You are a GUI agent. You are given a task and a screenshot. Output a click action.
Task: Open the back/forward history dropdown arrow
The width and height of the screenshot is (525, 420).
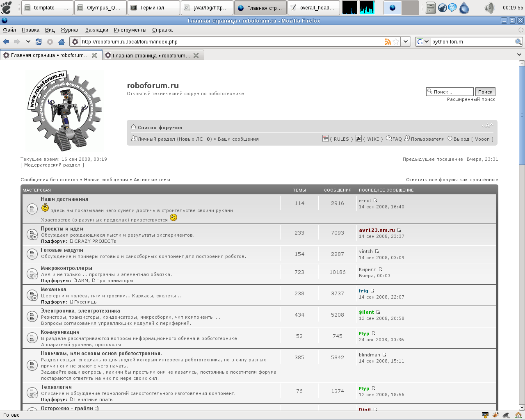[x=28, y=41]
